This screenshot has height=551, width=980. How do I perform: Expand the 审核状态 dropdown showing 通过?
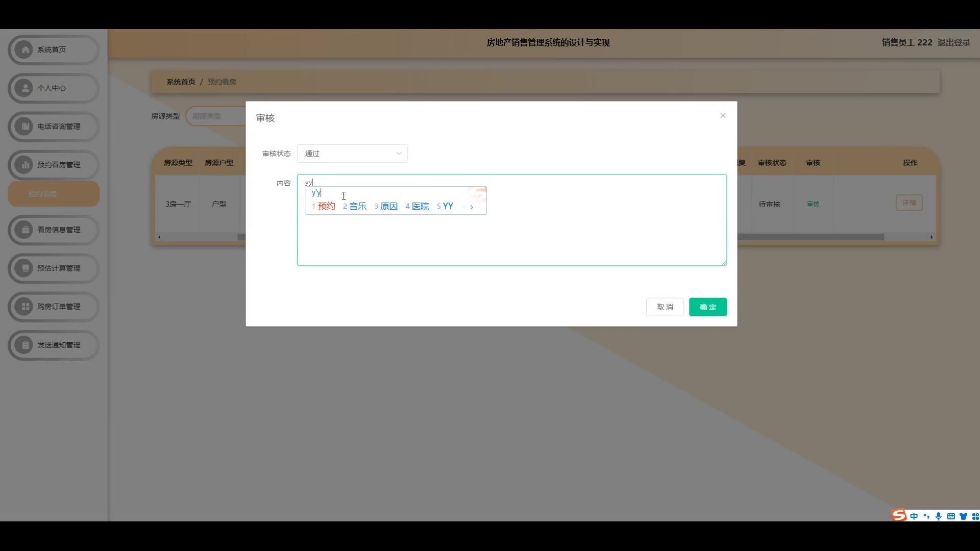[x=352, y=154]
